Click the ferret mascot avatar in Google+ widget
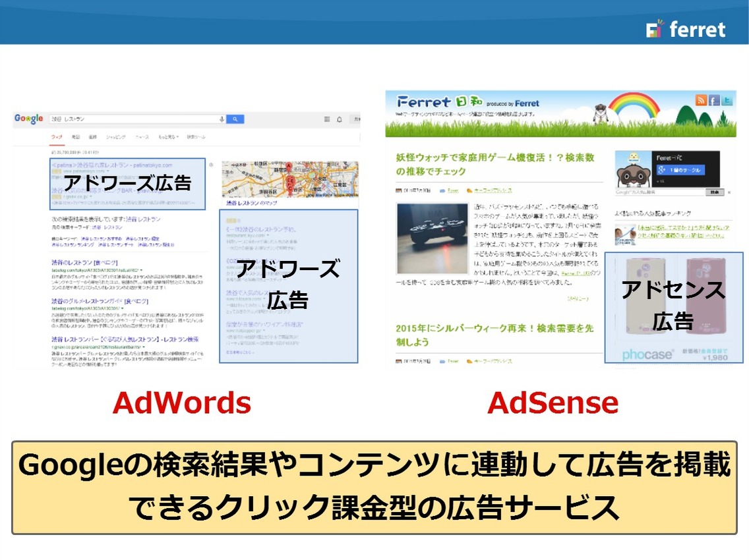This screenshot has width=749, height=560. pos(633,169)
